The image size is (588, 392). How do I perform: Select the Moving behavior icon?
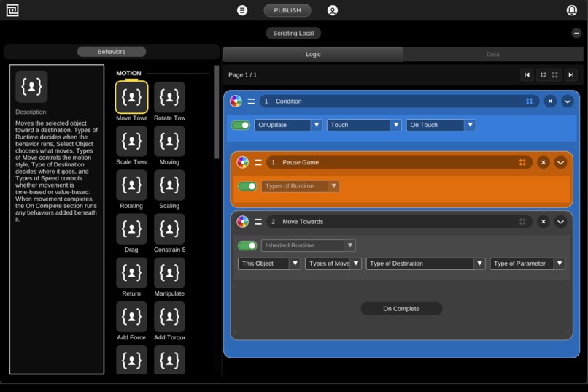coord(169,141)
